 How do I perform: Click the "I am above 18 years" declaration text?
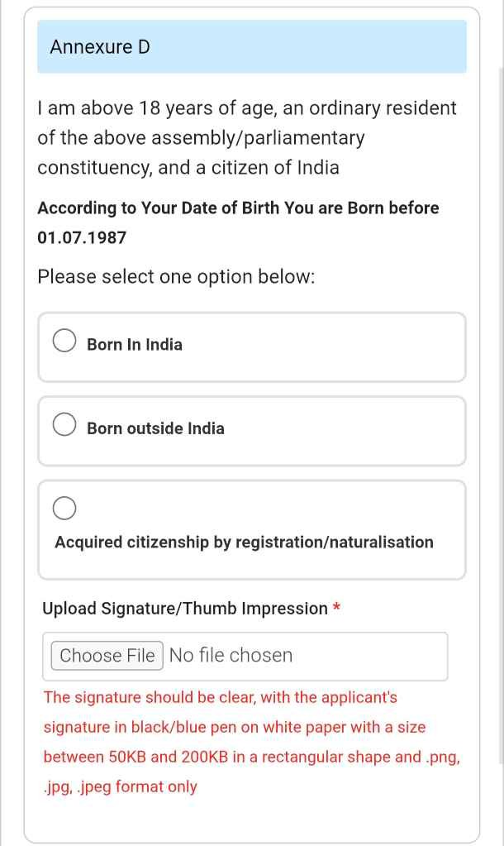coord(246,138)
